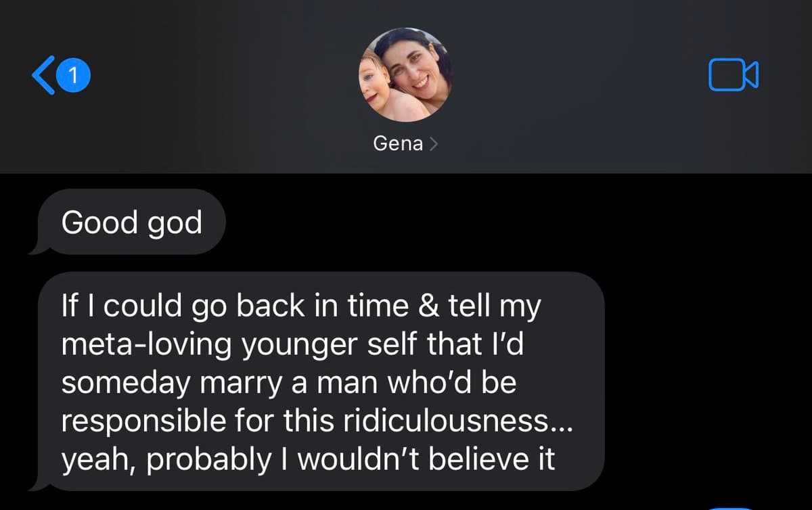Click the contact name Gena
This screenshot has height=510, width=812.
point(398,143)
